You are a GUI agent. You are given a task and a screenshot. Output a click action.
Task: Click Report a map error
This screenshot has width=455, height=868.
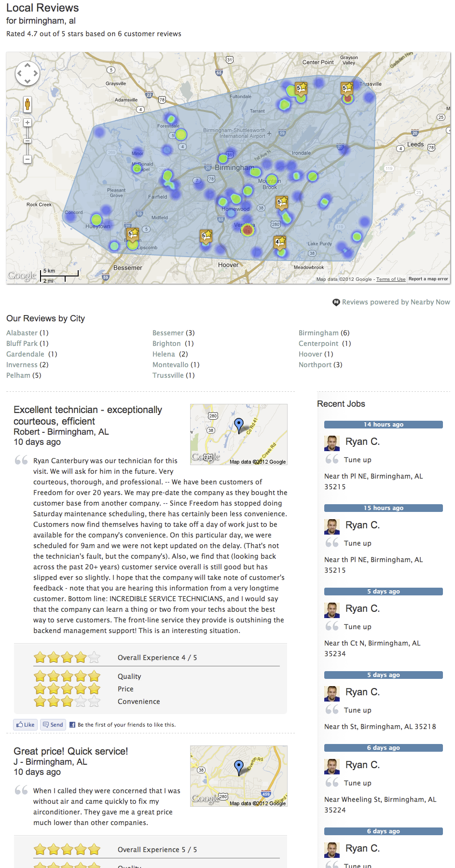tap(428, 279)
